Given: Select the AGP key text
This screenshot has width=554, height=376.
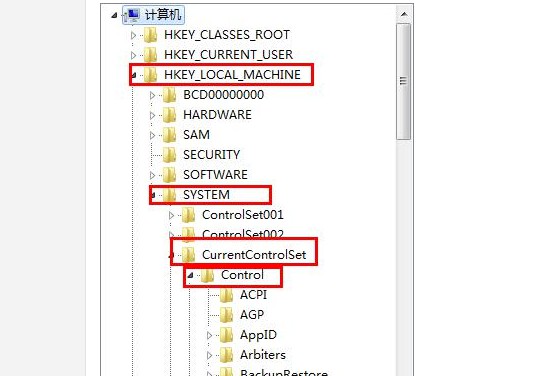Looking at the screenshot, I should point(252,315).
